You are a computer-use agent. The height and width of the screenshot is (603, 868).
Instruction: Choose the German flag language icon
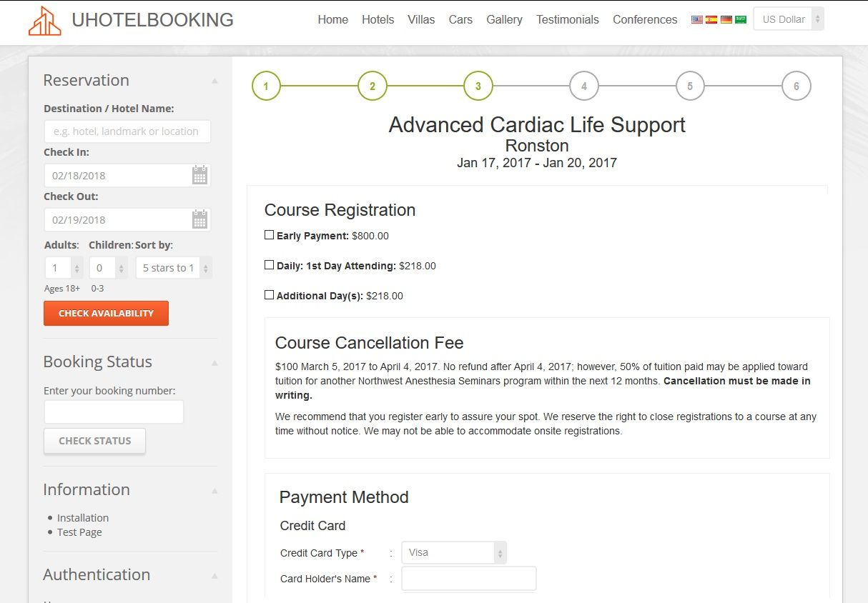[726, 20]
